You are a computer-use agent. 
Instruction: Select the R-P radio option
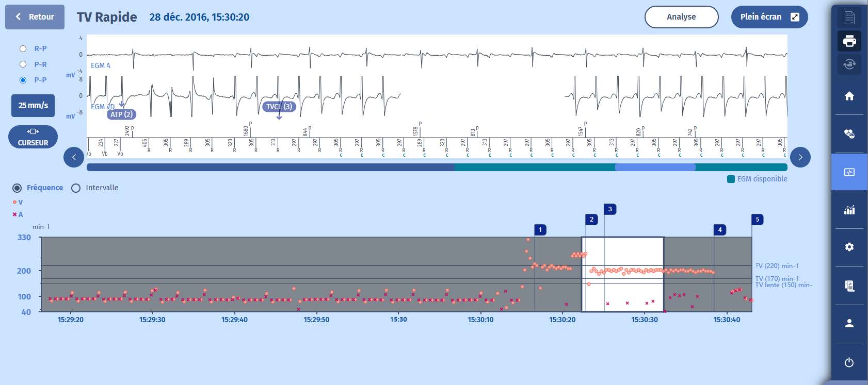click(x=23, y=48)
